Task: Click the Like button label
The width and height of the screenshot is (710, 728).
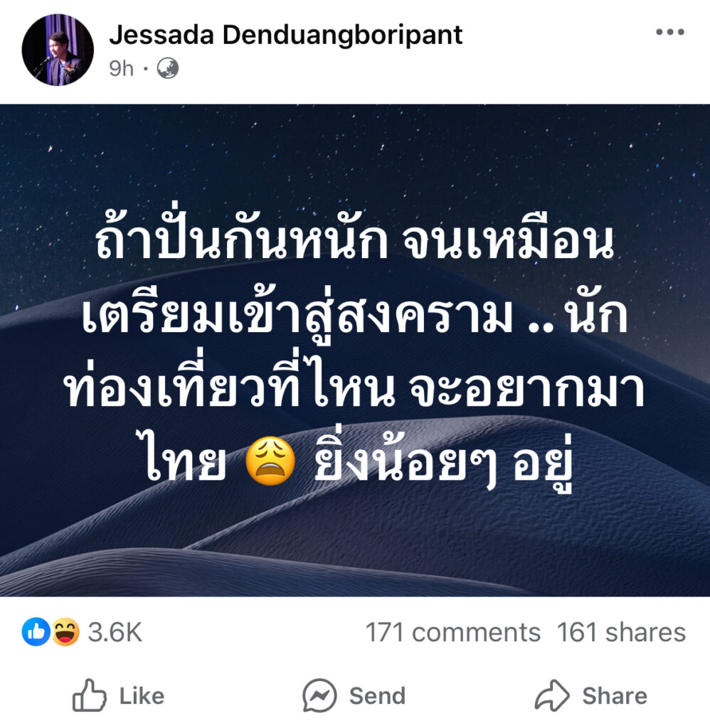Action: pyautogui.click(x=142, y=696)
